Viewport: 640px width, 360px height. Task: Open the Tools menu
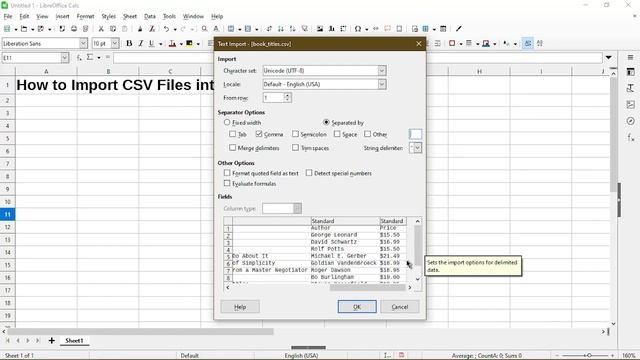(x=169, y=16)
